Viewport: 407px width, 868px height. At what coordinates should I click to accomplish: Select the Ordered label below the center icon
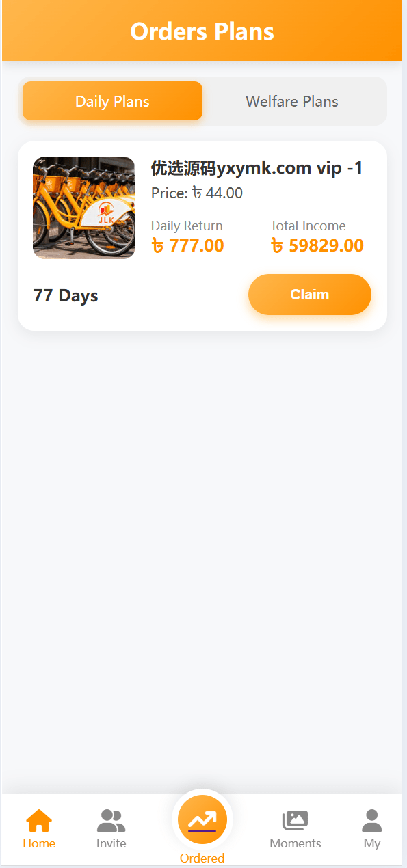[202, 858]
